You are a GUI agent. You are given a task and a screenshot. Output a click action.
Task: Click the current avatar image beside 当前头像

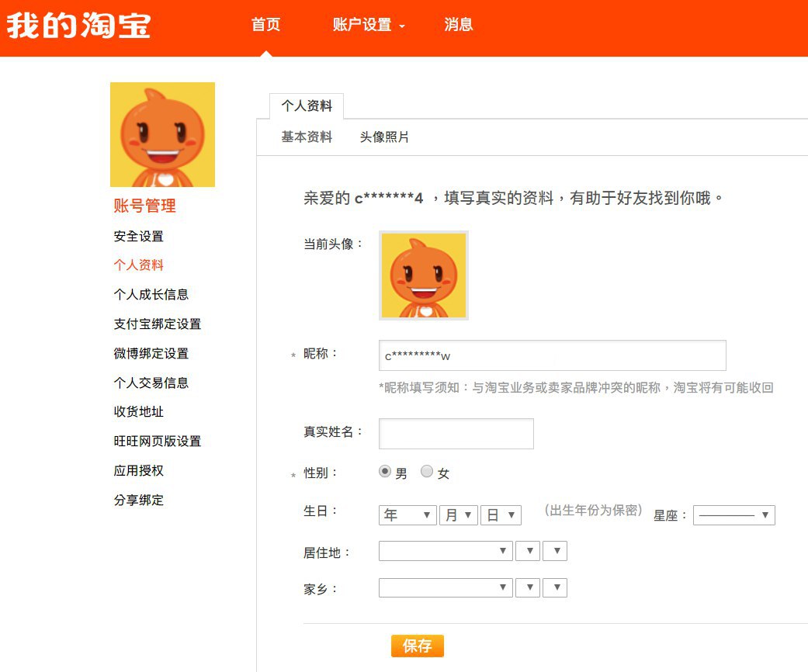click(424, 275)
